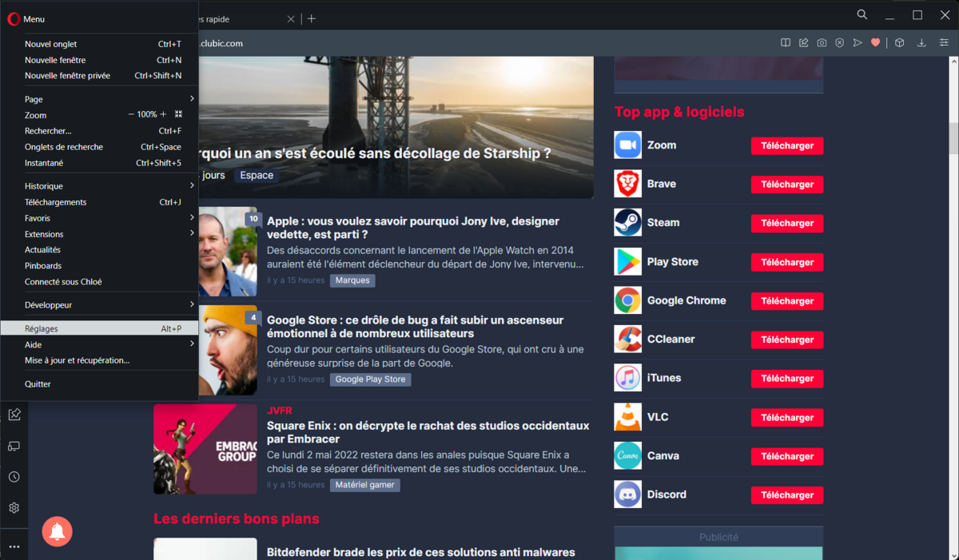Open the Square Enix Embracer article headline
Image resolution: width=959 pixels, height=560 pixels.
click(428, 432)
